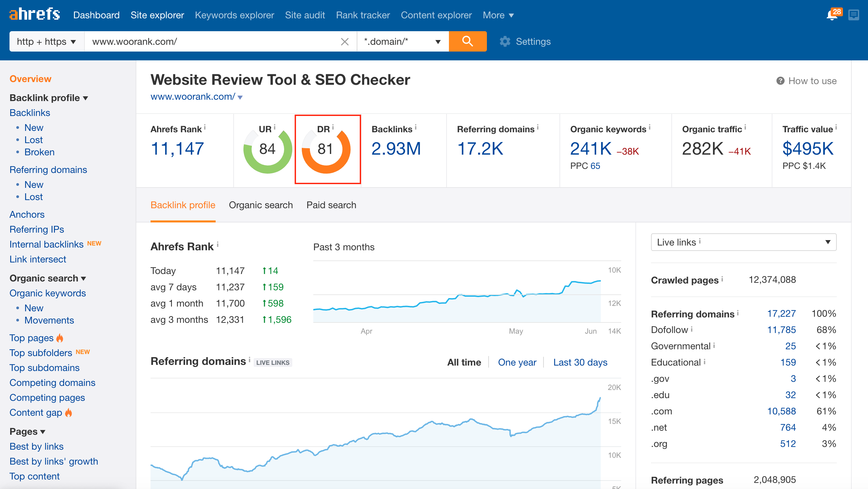Select One year for Referring domains chart
The image size is (868, 489).
[517, 362]
